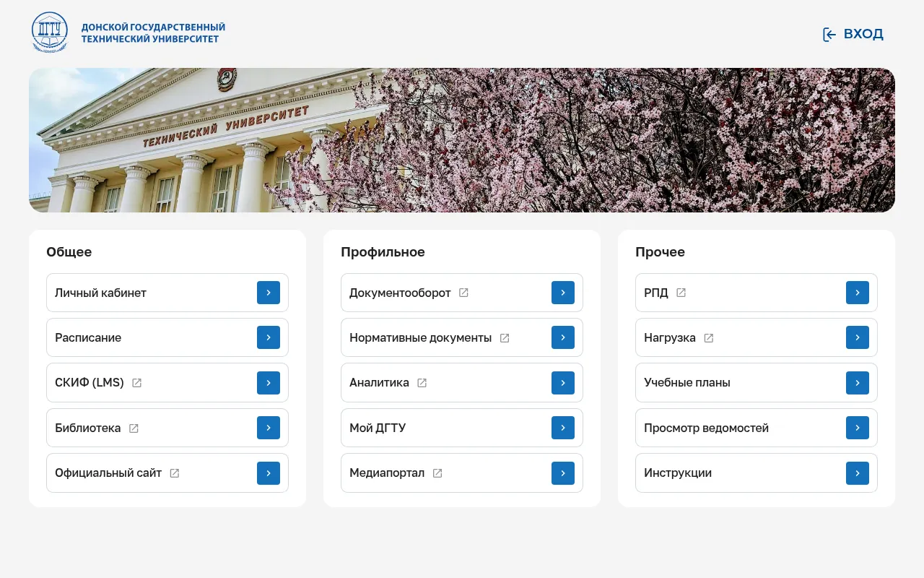Open Нормативные документы using its arrow button
Image resolution: width=924 pixels, height=578 pixels.
(563, 337)
